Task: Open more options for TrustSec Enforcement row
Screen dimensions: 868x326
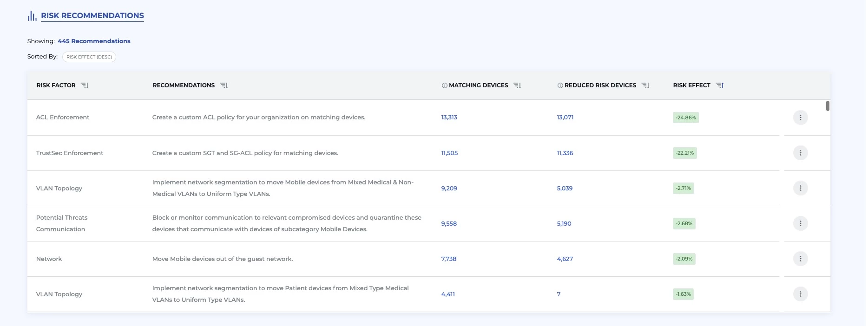Action: [x=800, y=153]
